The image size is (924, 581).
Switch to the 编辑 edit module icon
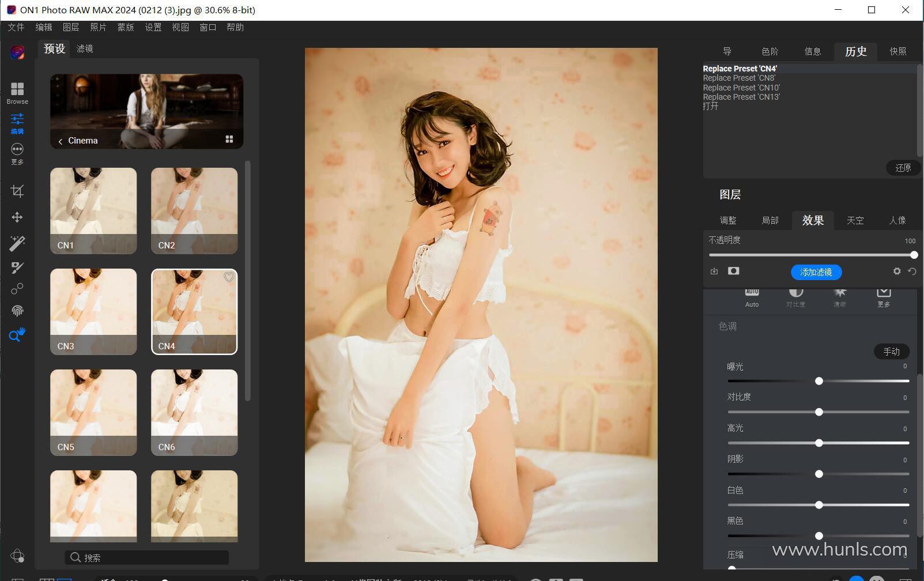click(x=17, y=123)
